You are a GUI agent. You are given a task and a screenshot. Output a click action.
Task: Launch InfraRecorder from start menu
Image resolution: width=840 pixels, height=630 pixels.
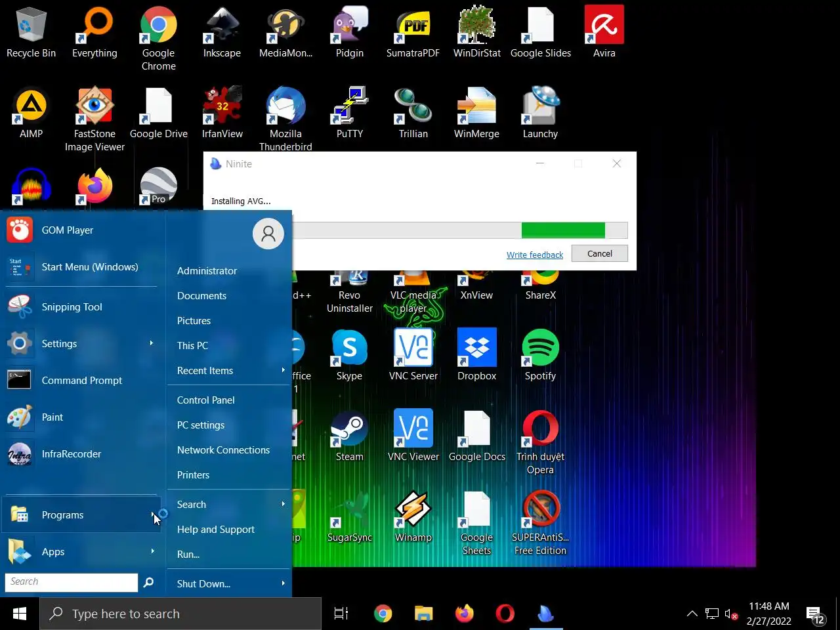81,454
